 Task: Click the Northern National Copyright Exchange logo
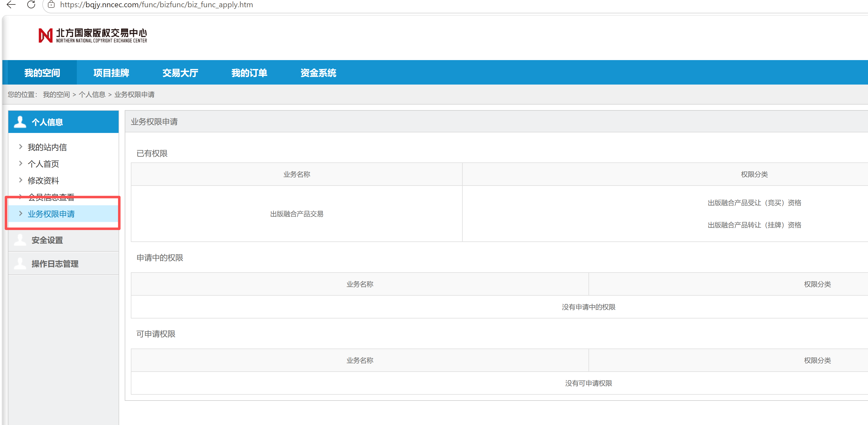tap(93, 35)
